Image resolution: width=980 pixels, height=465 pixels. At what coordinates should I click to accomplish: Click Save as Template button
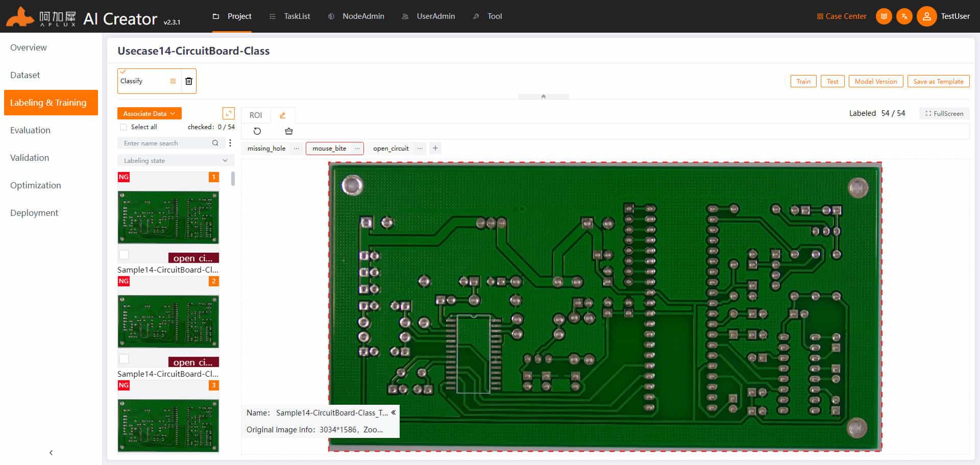[x=938, y=82]
